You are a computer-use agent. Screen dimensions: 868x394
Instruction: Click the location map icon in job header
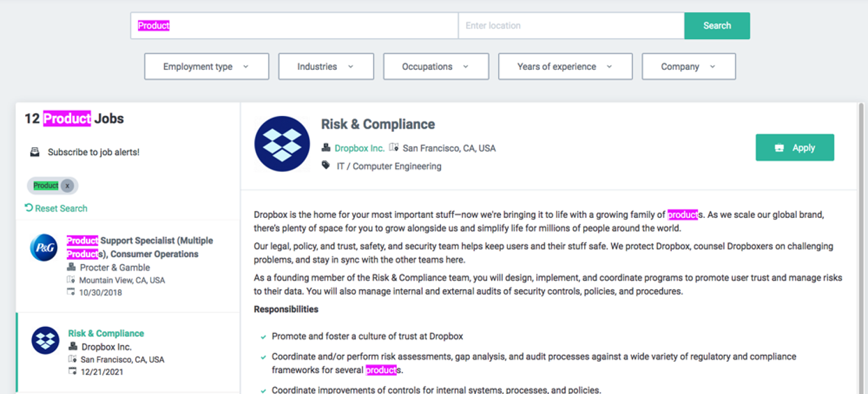[394, 147]
